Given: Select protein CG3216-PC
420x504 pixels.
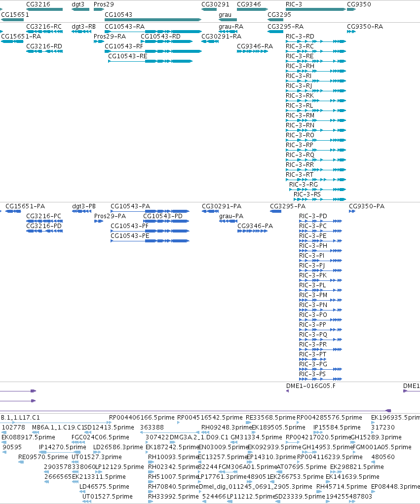Looking at the screenshot, I should 44,216.
